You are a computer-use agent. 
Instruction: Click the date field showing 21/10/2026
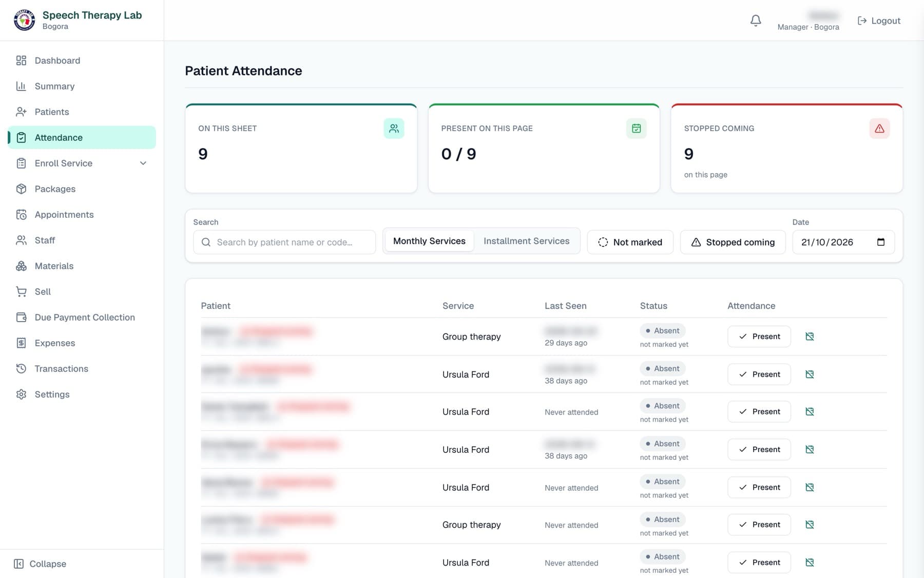click(843, 242)
